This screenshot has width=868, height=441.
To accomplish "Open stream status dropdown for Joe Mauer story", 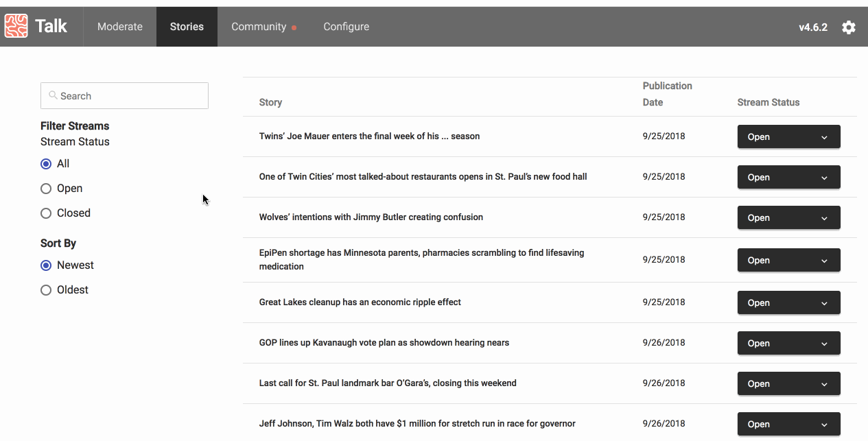I will point(788,136).
